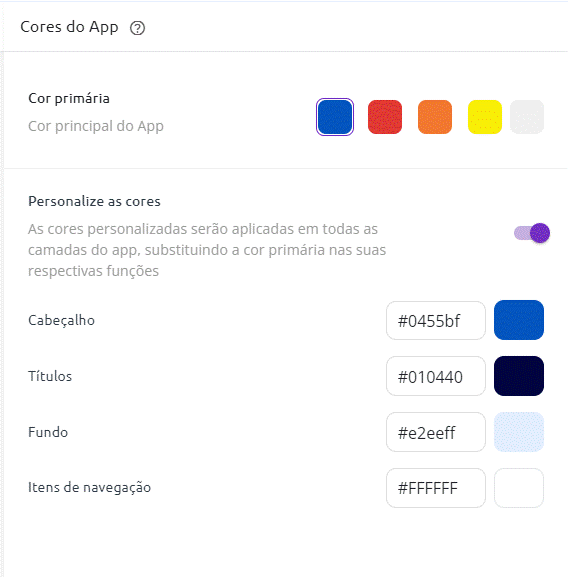Pick the orange primary color swatch
Screen dimensions: 568x577
[435, 117]
